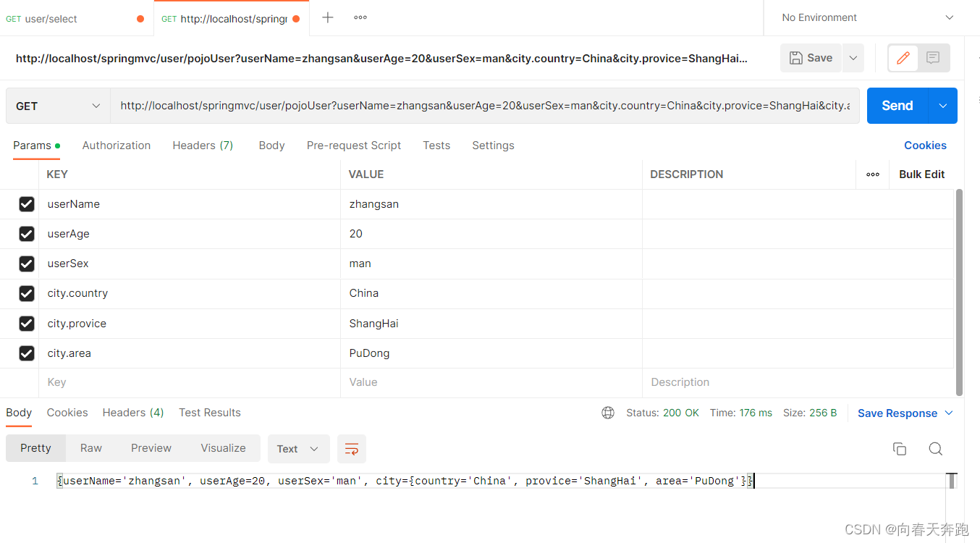Screen dimensions: 980x543
Task: Uncheck the userSex parameter
Action: [27, 264]
